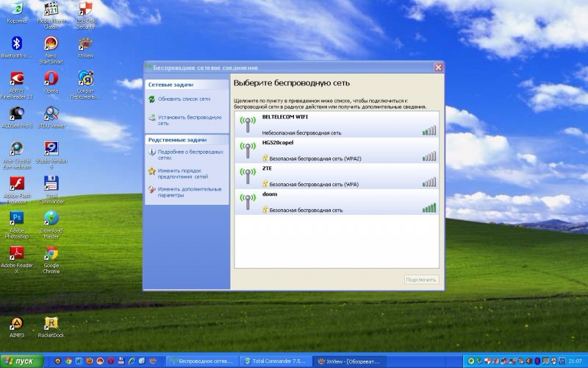Click Небезопасная беспроводная сеть description
588x368 pixels.
point(301,132)
